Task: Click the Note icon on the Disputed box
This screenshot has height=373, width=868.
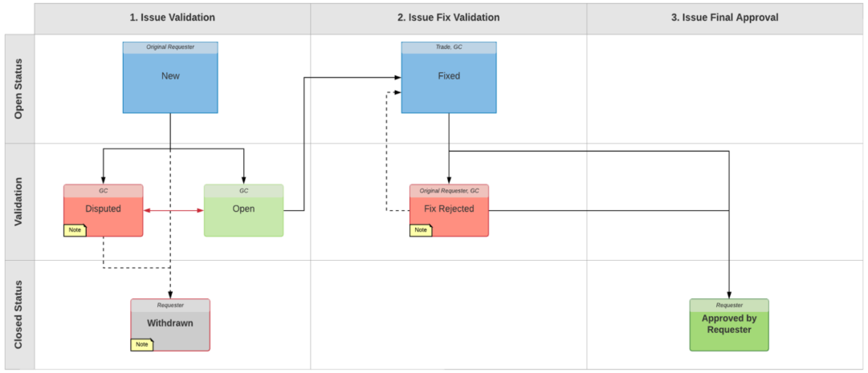Action: [x=75, y=230]
